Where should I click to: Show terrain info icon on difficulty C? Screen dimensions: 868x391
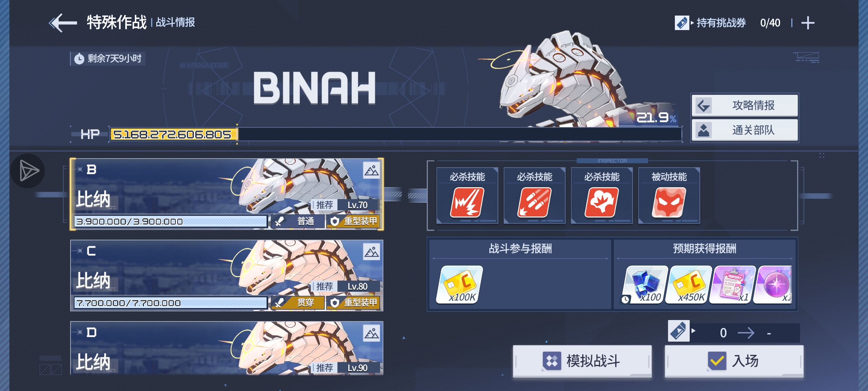click(371, 252)
